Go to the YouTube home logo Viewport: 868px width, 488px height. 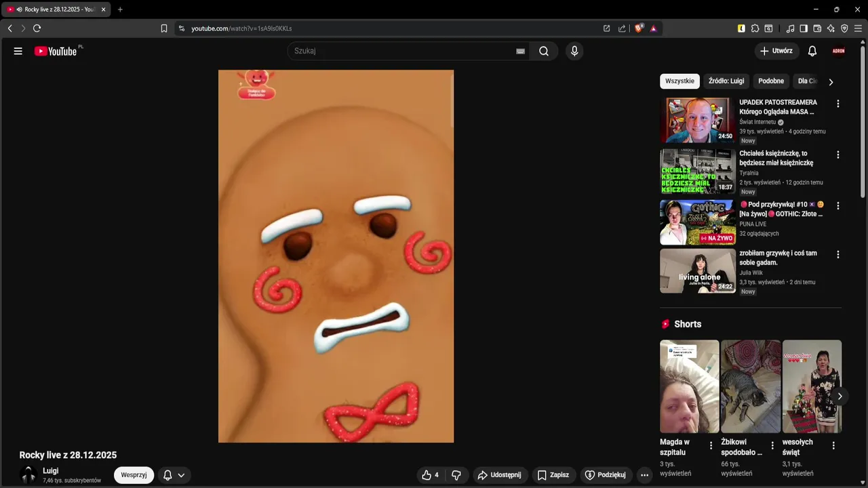coord(56,51)
